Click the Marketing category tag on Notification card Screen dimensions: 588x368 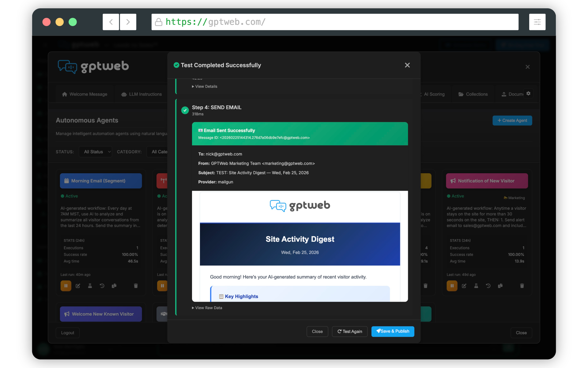click(x=514, y=198)
